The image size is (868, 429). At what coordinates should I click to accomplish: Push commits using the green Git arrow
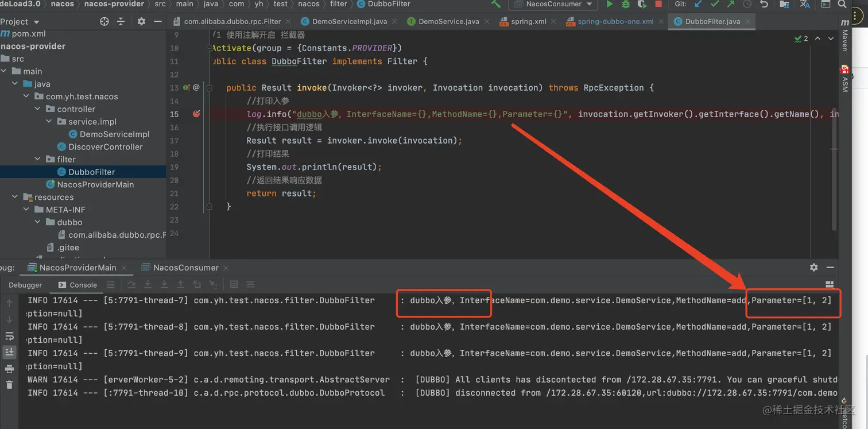pyautogui.click(x=730, y=4)
